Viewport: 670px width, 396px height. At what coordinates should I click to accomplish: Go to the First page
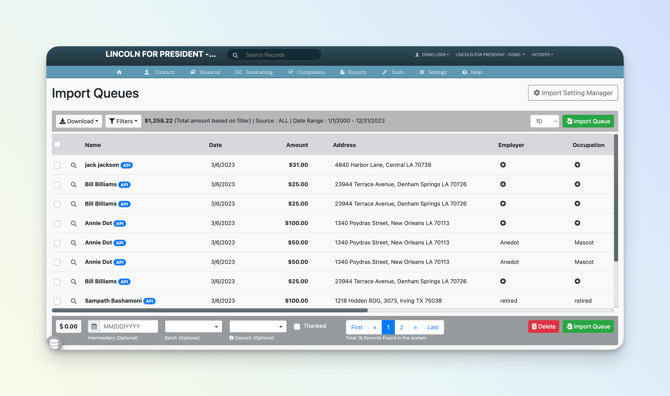357,327
